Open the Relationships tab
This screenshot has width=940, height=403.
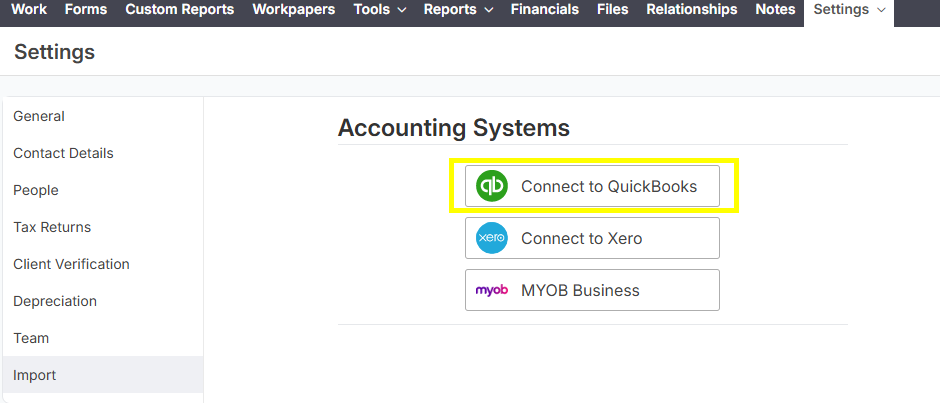tap(692, 10)
